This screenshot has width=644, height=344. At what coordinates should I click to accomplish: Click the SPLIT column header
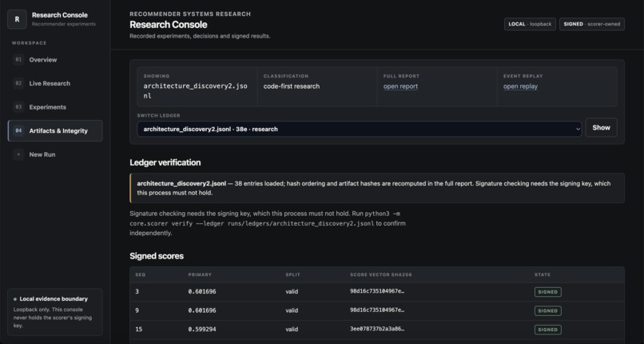293,274
